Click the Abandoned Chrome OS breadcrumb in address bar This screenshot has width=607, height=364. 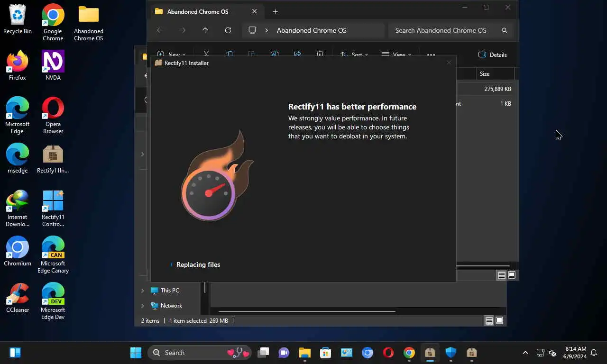pyautogui.click(x=312, y=30)
